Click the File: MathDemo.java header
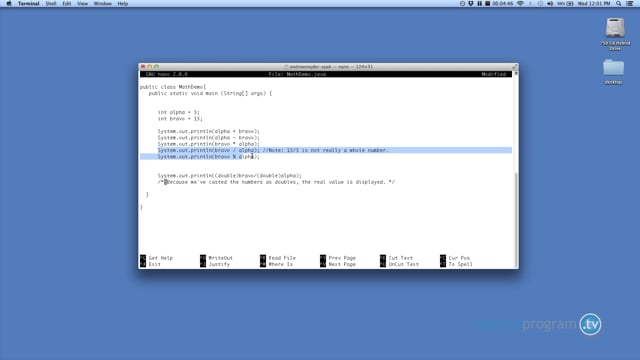This screenshot has height=360, width=640. (x=298, y=74)
